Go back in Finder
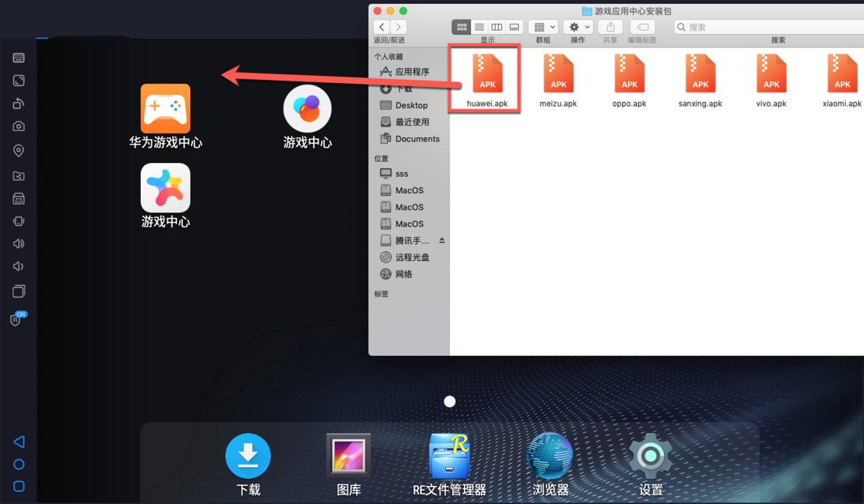This screenshot has width=864, height=504. click(x=382, y=27)
